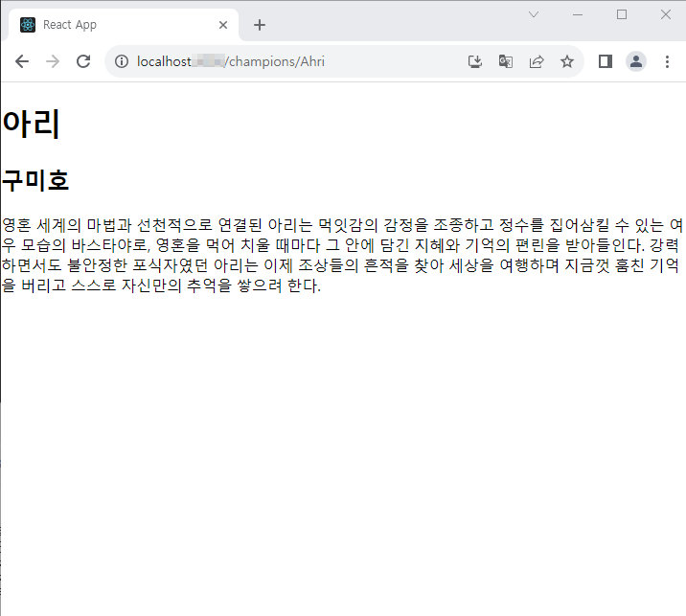Expand the tab search dropdown
Image resolution: width=686 pixels, height=616 pixels.
coord(534,14)
